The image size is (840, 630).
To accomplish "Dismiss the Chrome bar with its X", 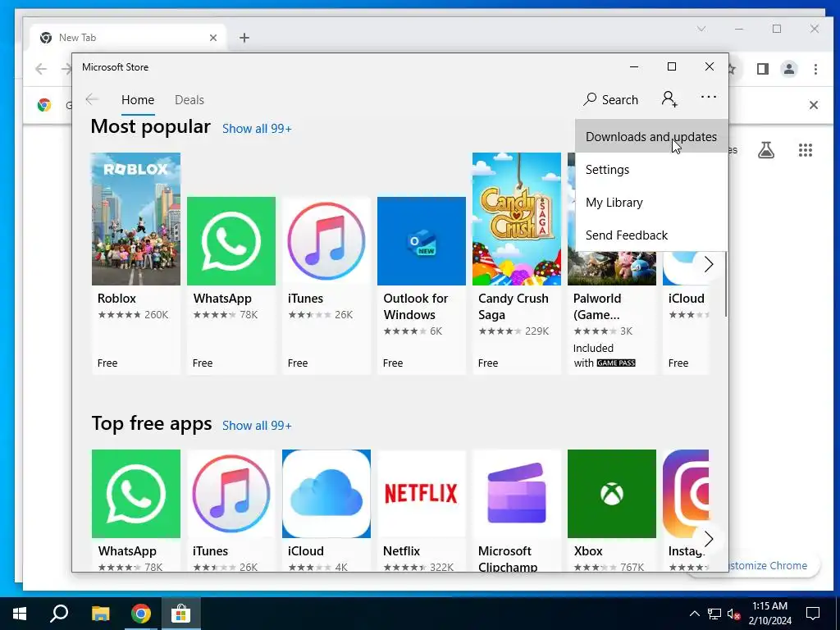I will tap(813, 105).
